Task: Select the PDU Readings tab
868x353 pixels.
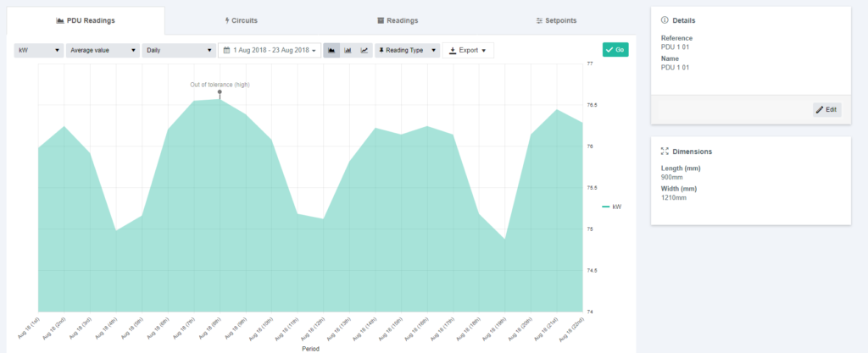Action: [85, 19]
